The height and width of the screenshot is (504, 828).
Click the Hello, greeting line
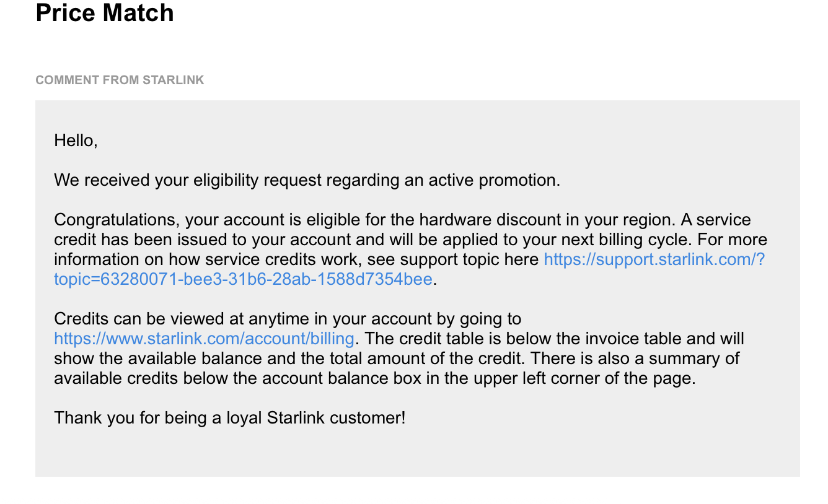point(76,141)
